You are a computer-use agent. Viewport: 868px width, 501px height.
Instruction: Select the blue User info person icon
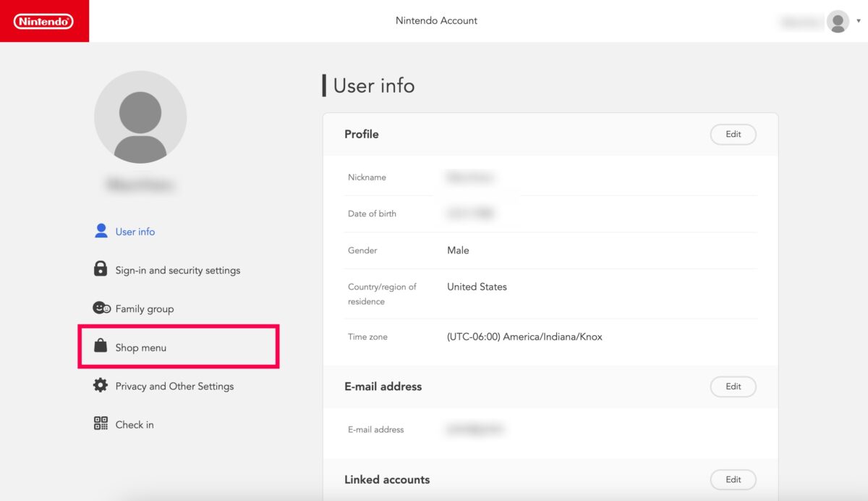click(x=101, y=231)
